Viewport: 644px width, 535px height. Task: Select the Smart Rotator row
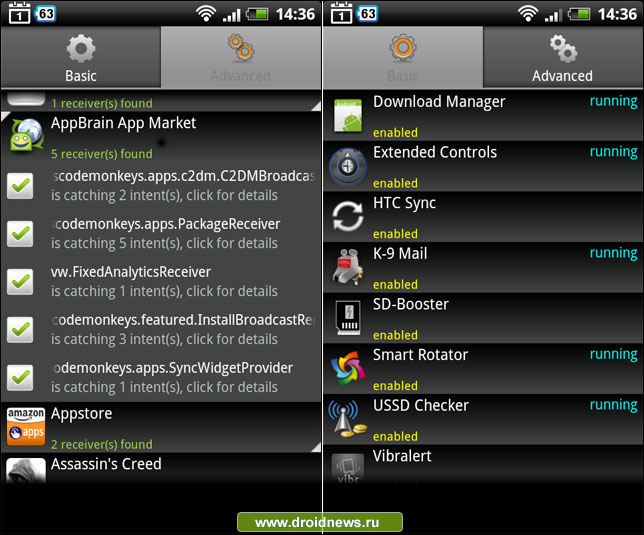(x=483, y=368)
